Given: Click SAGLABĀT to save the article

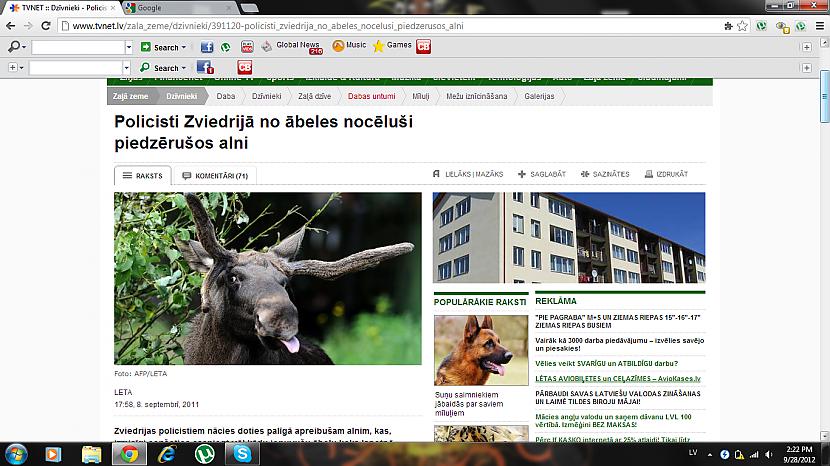Looking at the screenshot, I should [542, 174].
